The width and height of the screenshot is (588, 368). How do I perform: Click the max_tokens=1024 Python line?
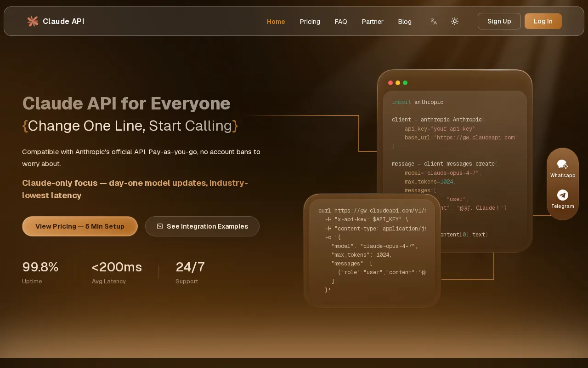click(429, 182)
